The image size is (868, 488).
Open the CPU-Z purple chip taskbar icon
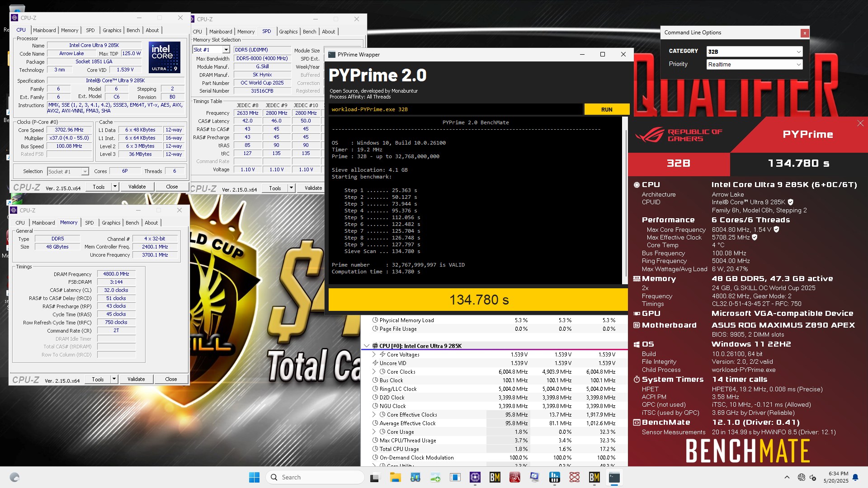tap(475, 477)
